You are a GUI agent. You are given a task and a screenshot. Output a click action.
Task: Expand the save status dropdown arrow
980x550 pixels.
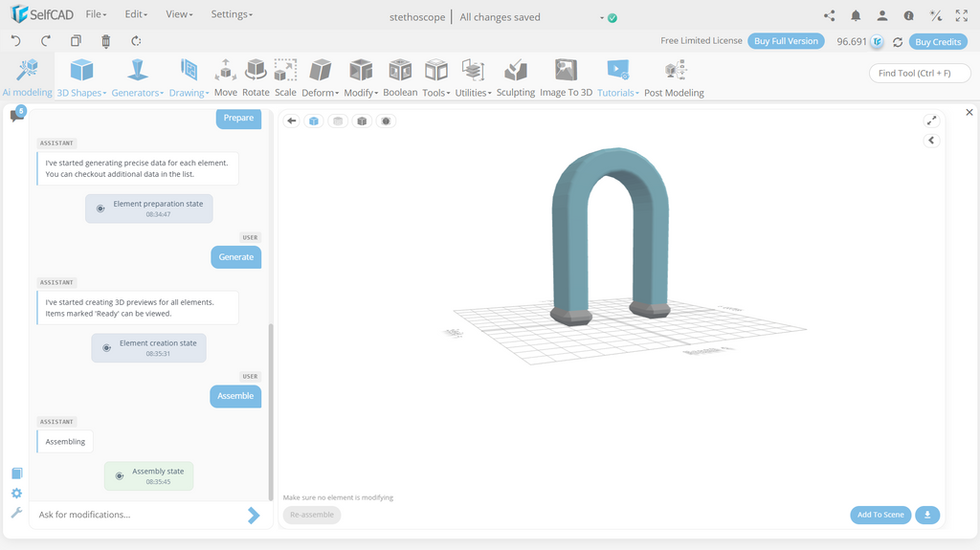[x=602, y=18]
